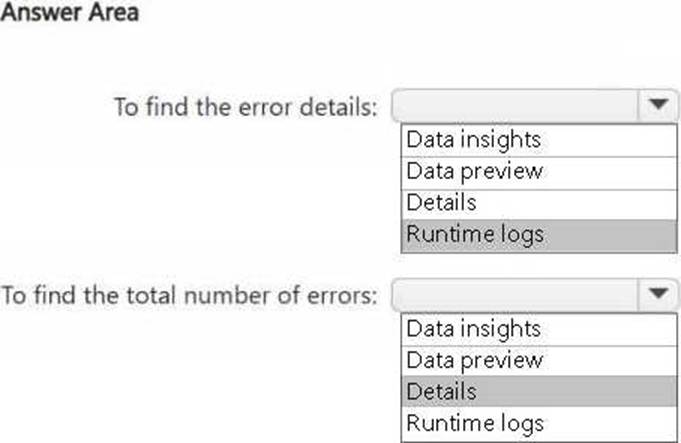Click the triangle icon beside total errors box
This screenshot has width=681, height=443.
(658, 294)
